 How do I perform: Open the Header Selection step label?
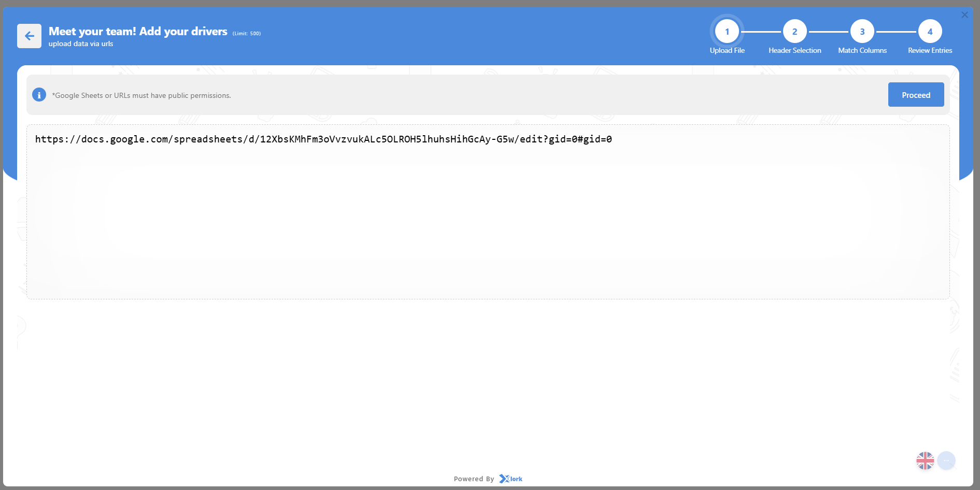coord(794,50)
